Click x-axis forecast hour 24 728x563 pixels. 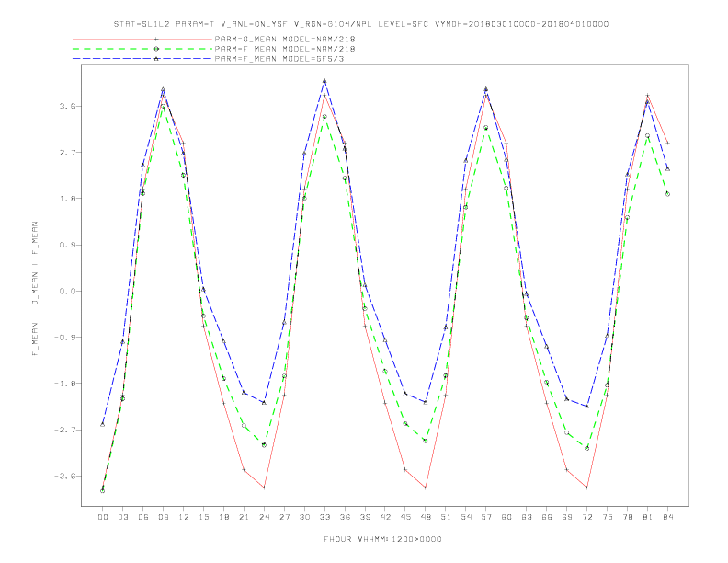[x=264, y=517]
